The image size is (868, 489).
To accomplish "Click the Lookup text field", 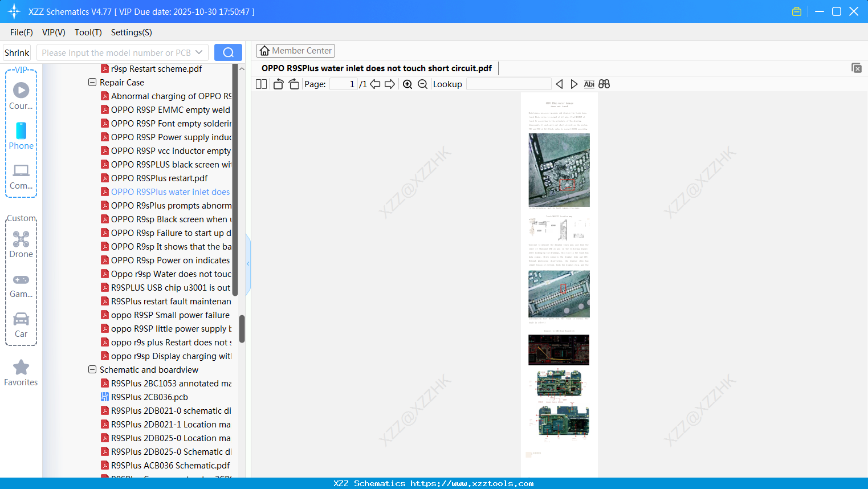I will coord(509,84).
